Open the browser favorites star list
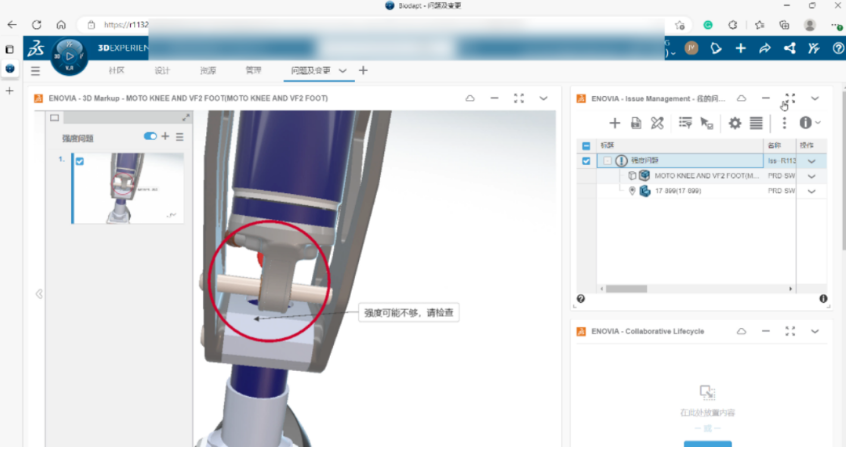847x449 pixels. click(759, 25)
